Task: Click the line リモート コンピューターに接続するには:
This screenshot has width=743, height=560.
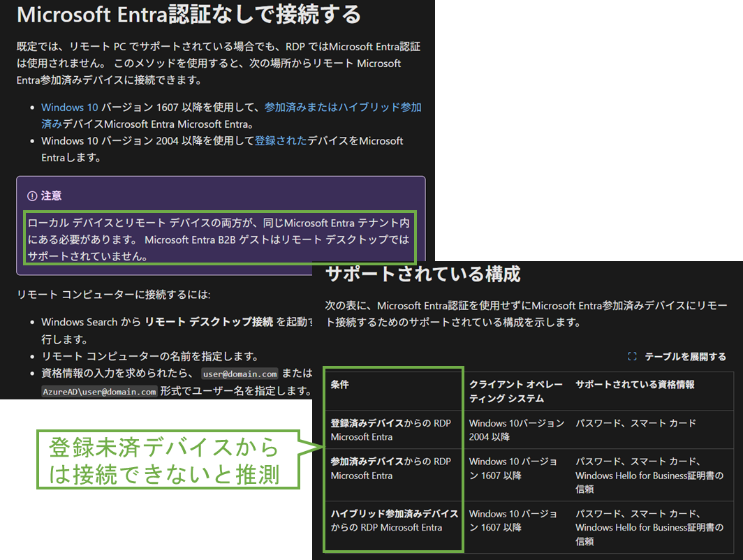Action: (x=114, y=294)
